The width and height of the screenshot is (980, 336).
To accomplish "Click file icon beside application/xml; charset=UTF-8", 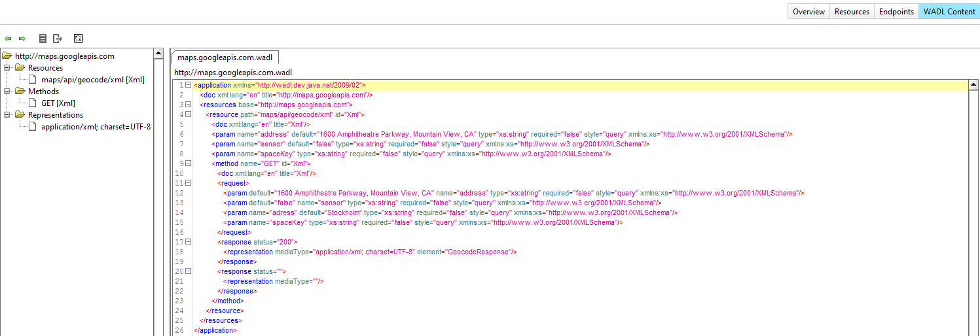I will pos(33,127).
